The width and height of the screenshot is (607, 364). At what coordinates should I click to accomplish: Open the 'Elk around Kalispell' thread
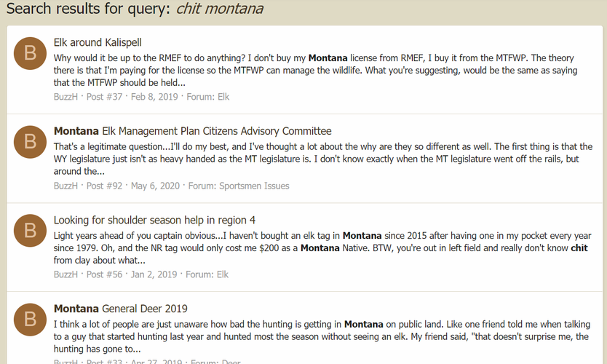click(98, 42)
